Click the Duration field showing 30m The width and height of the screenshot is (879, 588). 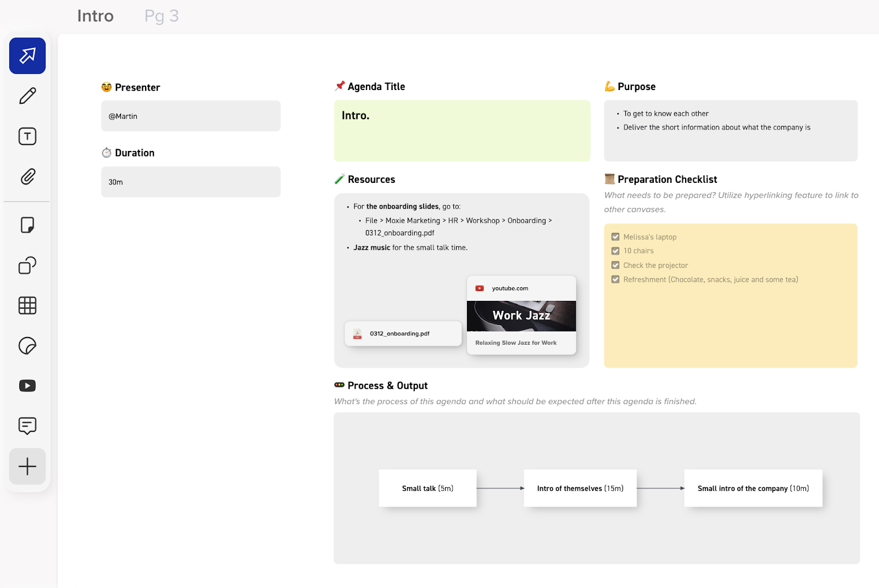[191, 182]
